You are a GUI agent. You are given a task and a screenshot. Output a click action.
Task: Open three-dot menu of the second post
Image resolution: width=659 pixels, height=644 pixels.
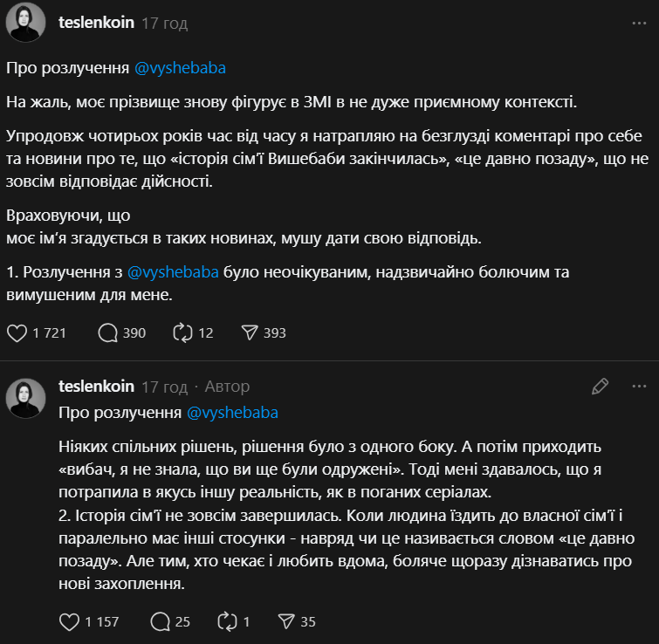[639, 386]
